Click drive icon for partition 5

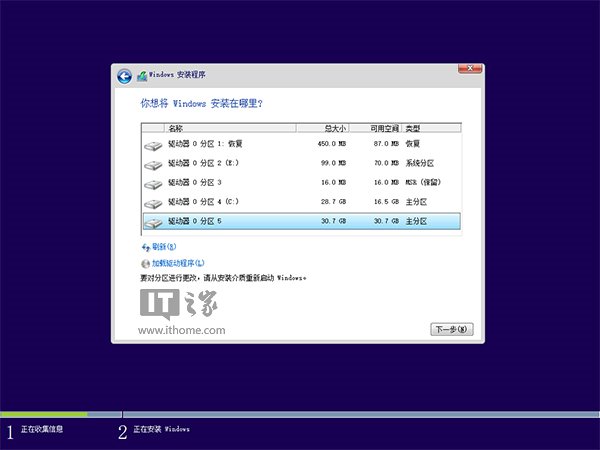(x=152, y=221)
